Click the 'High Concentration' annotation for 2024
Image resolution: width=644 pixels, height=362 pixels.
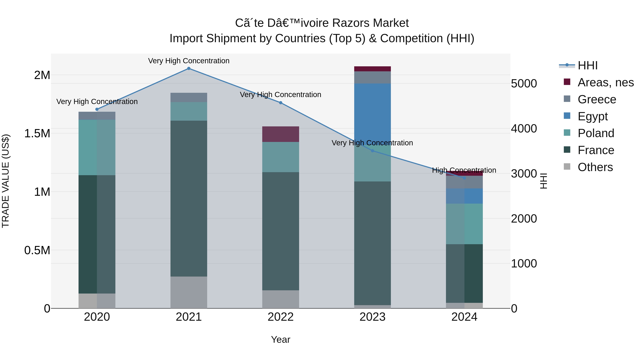point(464,170)
